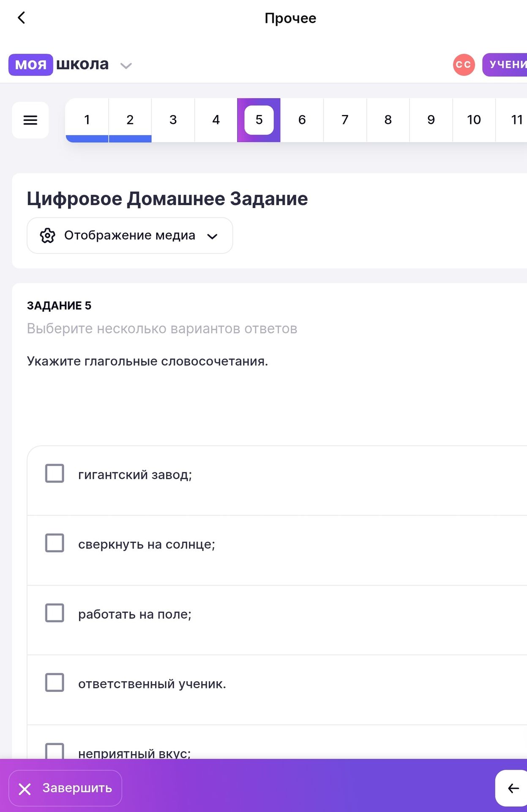Go back using the top-left chevron
The image size is (527, 812).
[22, 18]
